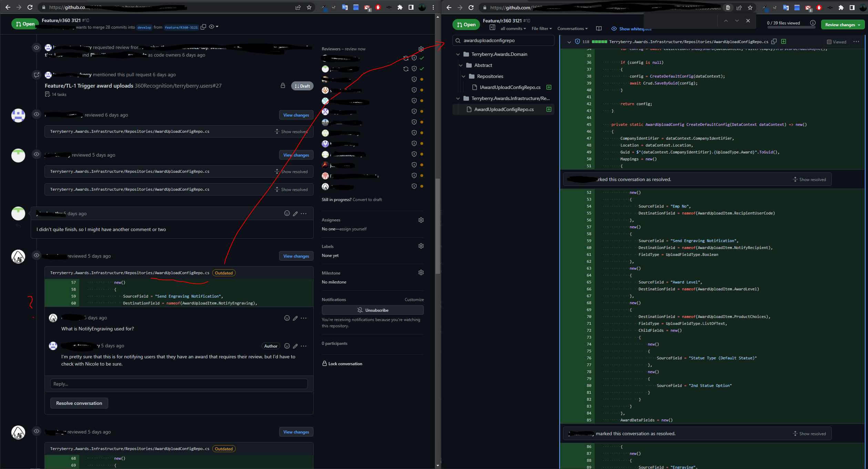Image resolution: width=868 pixels, height=469 pixels.
Task: Toggle the file tree sidebar panel
Action: 492,27
